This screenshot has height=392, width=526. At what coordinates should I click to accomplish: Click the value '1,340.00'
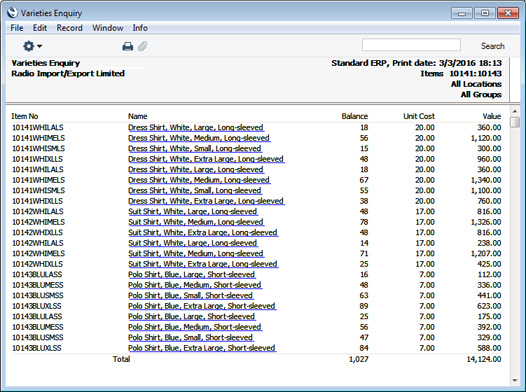coord(486,180)
